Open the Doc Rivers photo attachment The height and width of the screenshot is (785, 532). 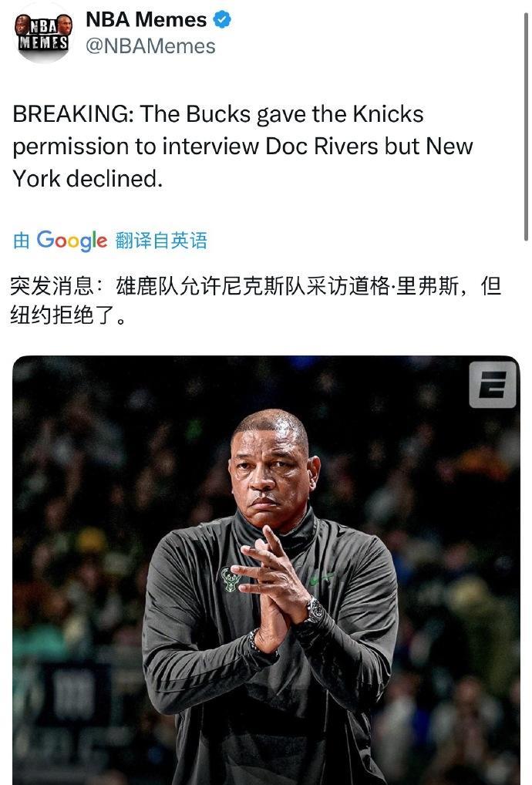click(266, 570)
